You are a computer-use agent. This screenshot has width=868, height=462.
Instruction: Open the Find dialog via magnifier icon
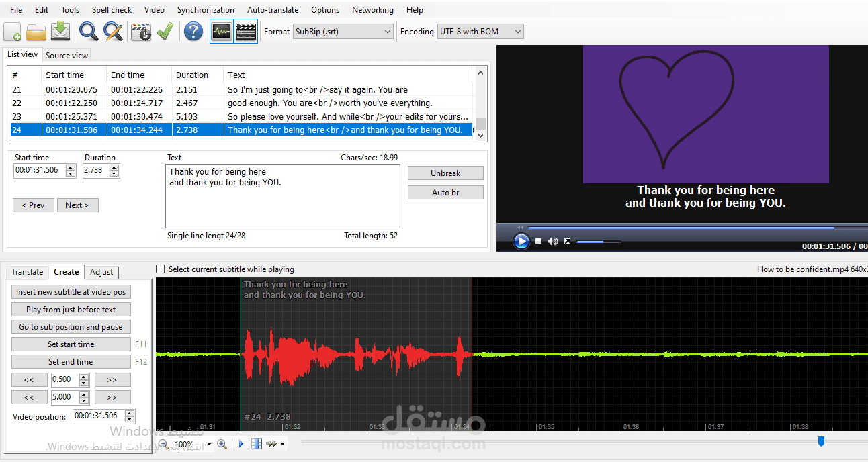coord(88,31)
